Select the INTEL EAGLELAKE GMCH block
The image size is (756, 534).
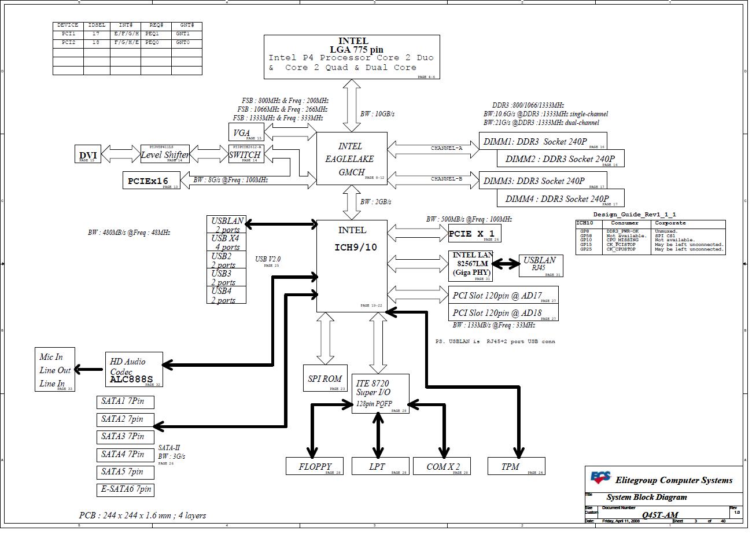click(352, 159)
